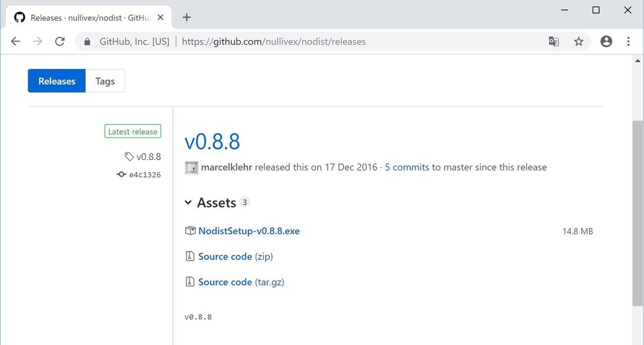644x345 pixels.
Task: Click the v0.8.8 release title
Action: 211,142
